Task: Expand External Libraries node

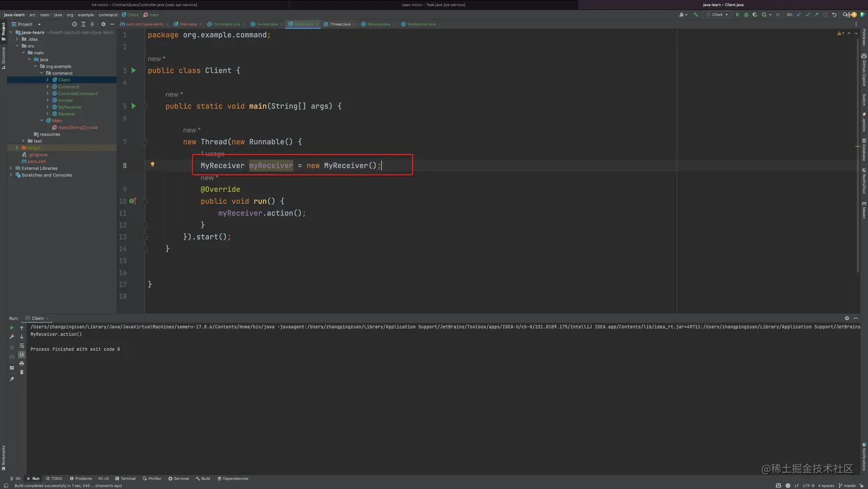Action: pos(11,168)
